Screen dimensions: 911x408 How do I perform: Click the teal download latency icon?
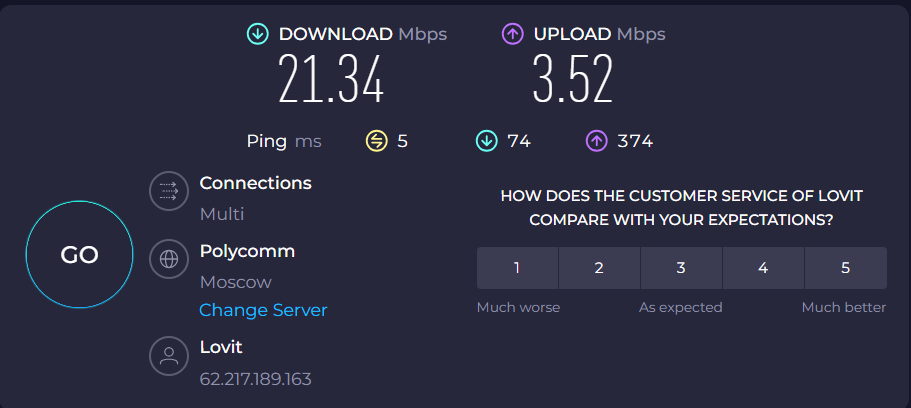tap(486, 141)
